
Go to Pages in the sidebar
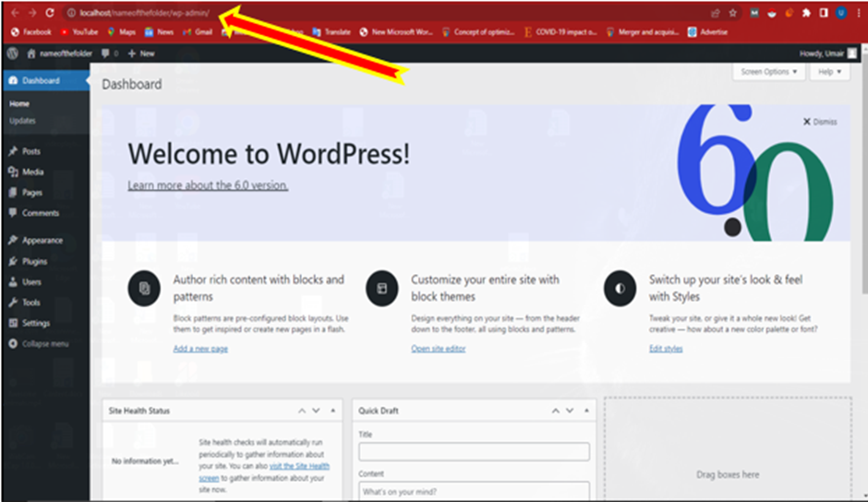32,193
